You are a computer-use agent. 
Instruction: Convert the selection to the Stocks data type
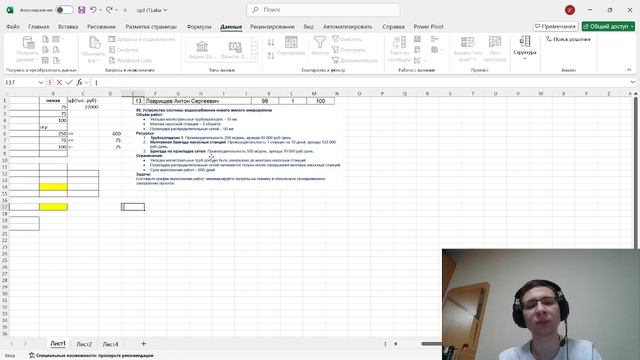click(x=202, y=50)
